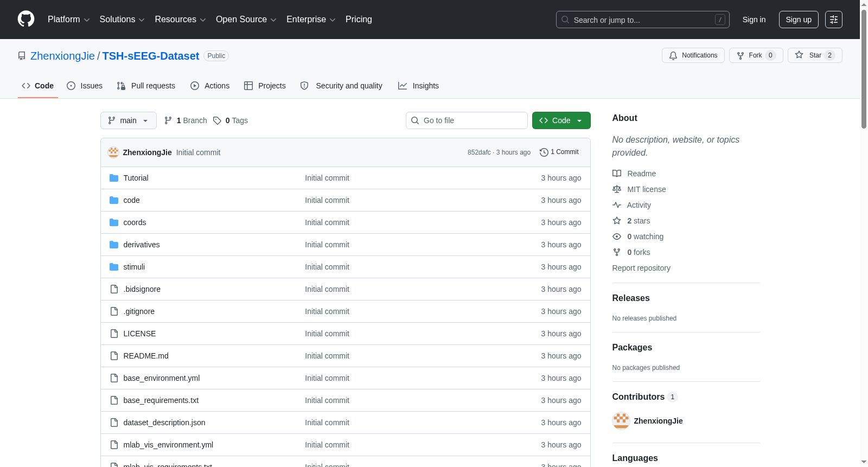This screenshot has width=868, height=467.
Task: Focus the Search or jump to field
Action: pyautogui.click(x=643, y=20)
